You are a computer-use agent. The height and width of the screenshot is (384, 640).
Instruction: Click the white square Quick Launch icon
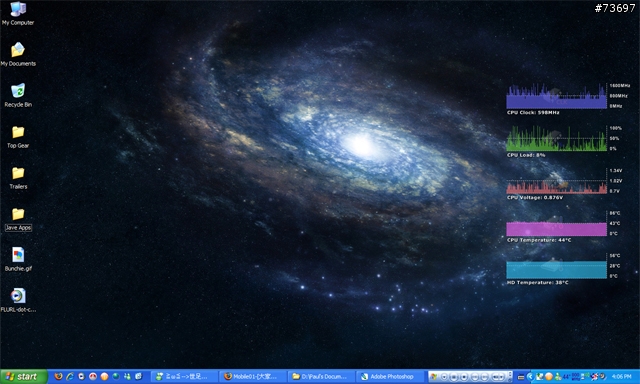(x=81, y=376)
